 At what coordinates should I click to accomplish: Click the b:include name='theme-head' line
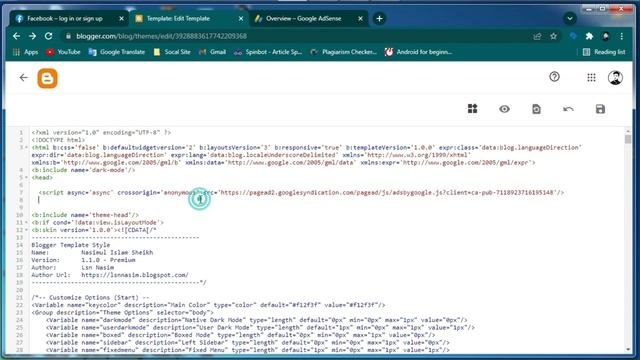point(85,215)
